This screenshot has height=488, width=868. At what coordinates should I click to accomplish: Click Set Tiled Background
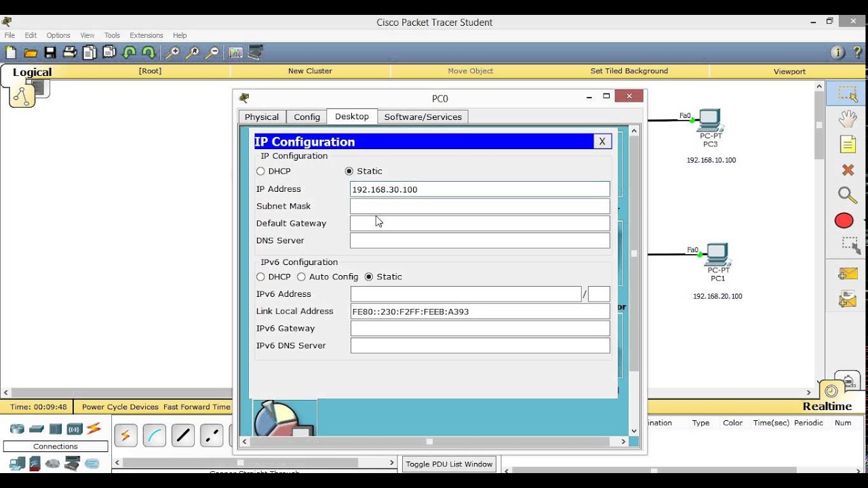point(629,71)
